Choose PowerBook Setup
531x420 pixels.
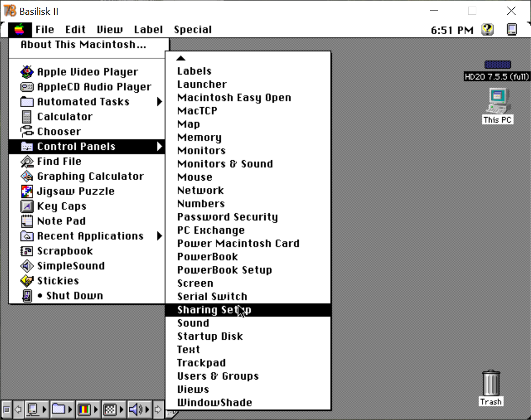(x=248, y=270)
